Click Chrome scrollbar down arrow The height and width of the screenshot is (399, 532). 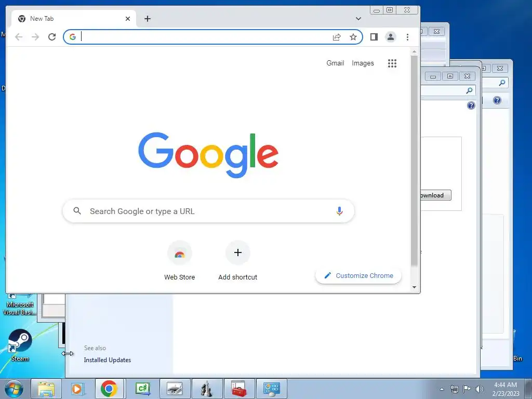pyautogui.click(x=414, y=287)
